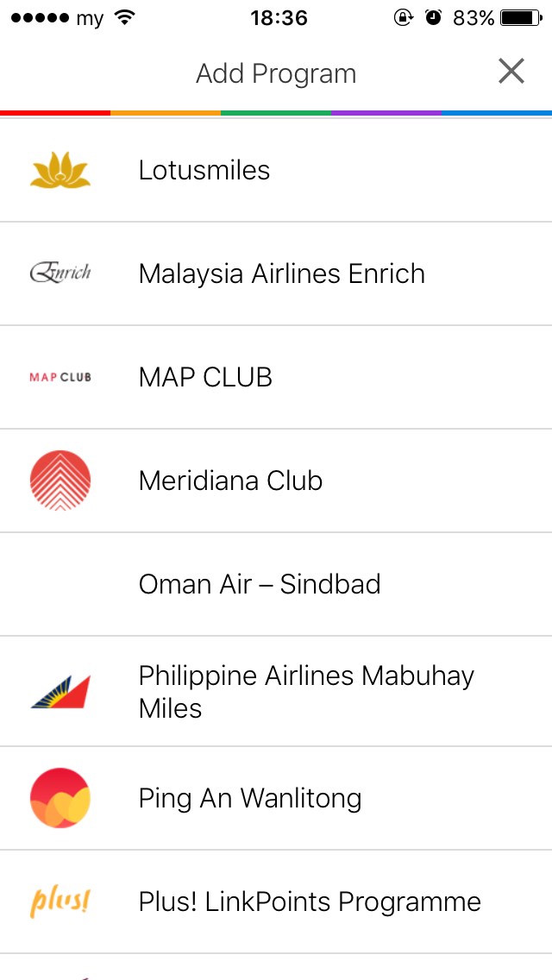Tap the red Meridiana Club circle logo
The image size is (552, 980).
60,481
